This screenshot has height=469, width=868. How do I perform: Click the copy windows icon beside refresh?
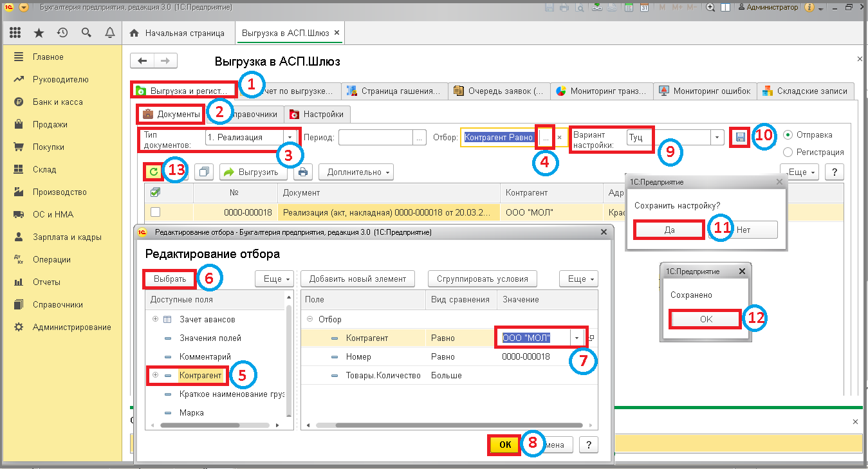[204, 172]
